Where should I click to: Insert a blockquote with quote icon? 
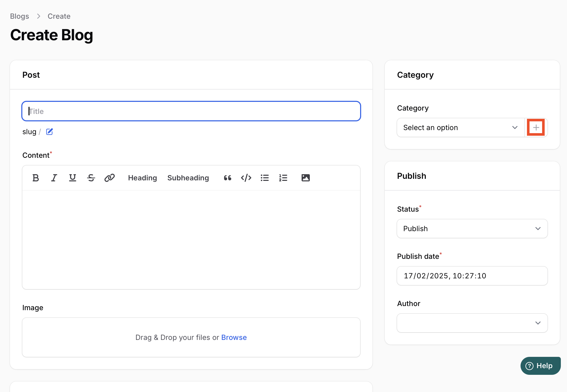pyautogui.click(x=227, y=178)
